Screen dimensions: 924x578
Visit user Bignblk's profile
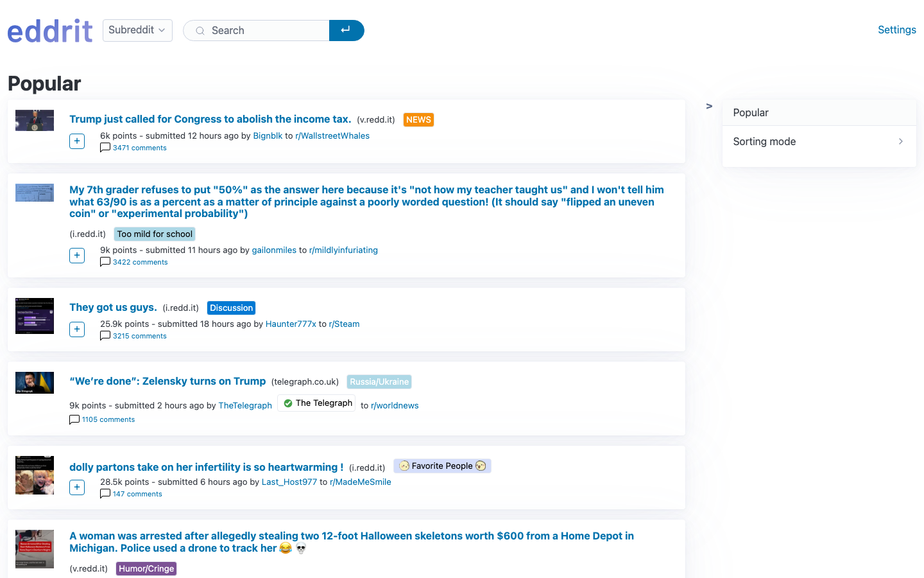click(x=268, y=136)
